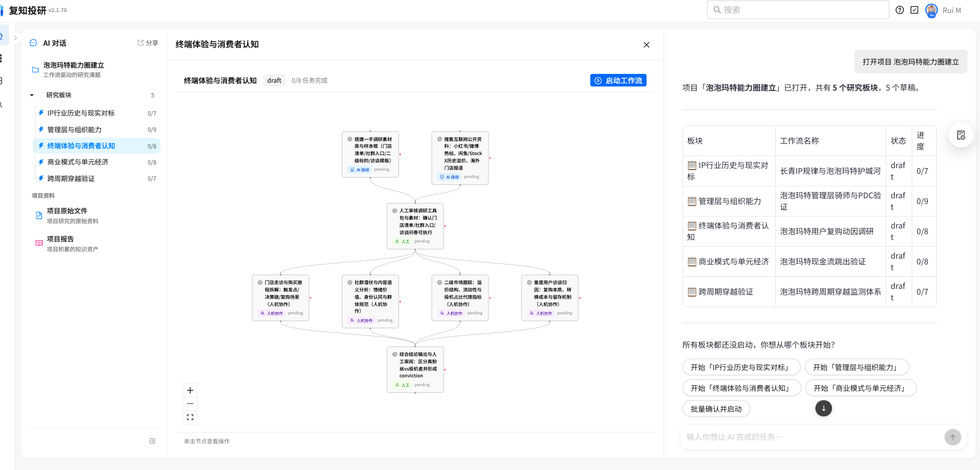Select node 搜集互联网公开资料

460,158
